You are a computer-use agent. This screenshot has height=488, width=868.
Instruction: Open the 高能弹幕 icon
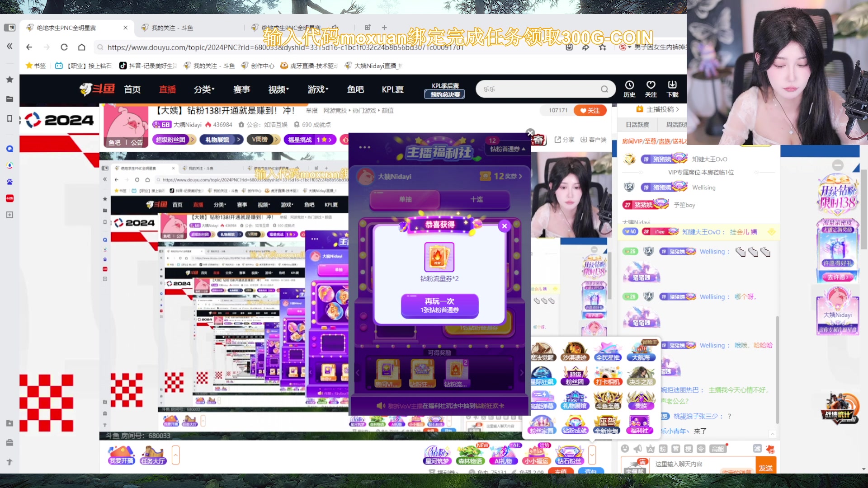coord(542,400)
